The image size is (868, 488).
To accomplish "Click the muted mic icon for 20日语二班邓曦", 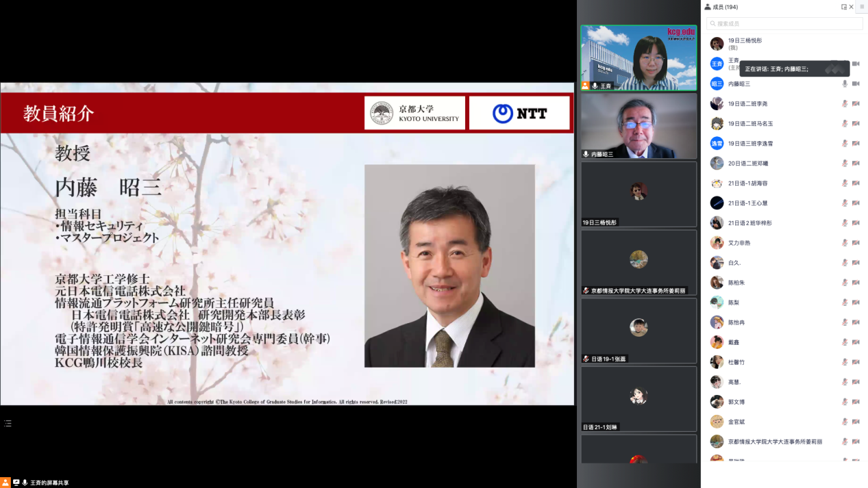I will 845,164.
